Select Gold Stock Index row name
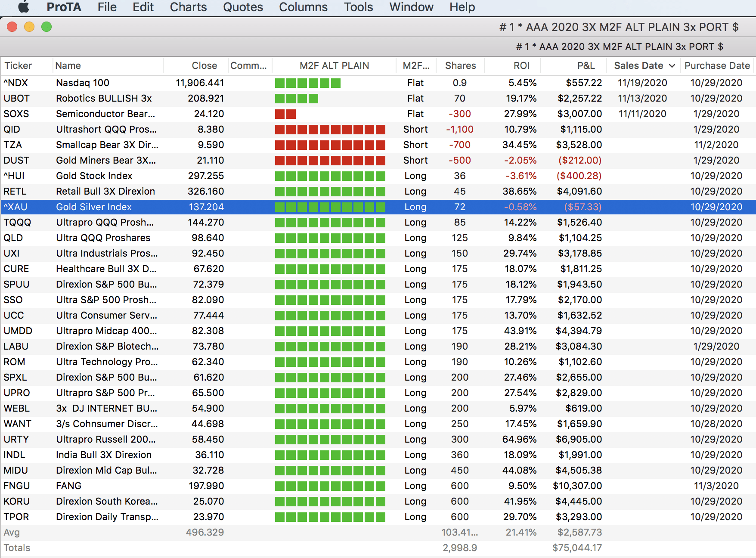 coord(94,176)
